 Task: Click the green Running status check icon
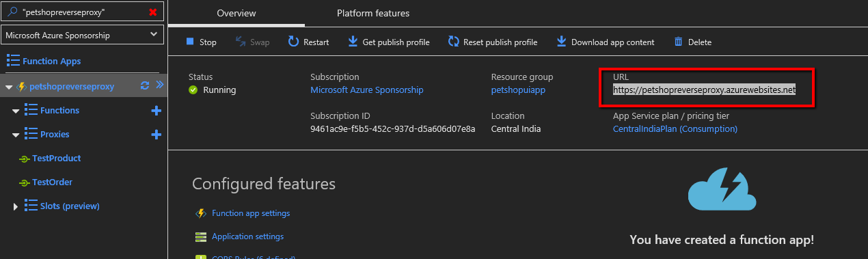coord(193,90)
